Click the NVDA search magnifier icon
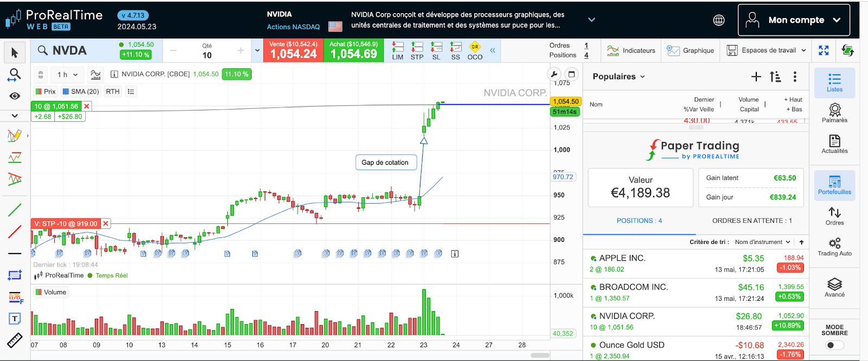 click(42, 50)
